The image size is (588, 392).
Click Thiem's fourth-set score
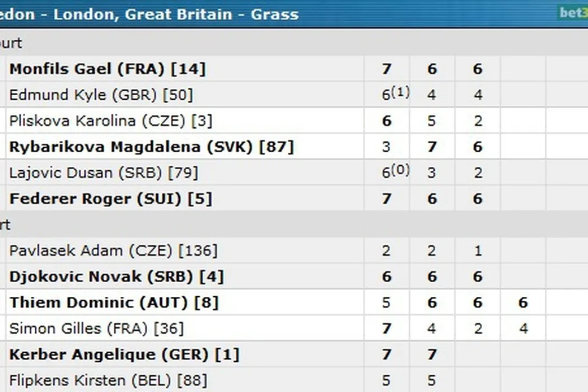(x=522, y=303)
